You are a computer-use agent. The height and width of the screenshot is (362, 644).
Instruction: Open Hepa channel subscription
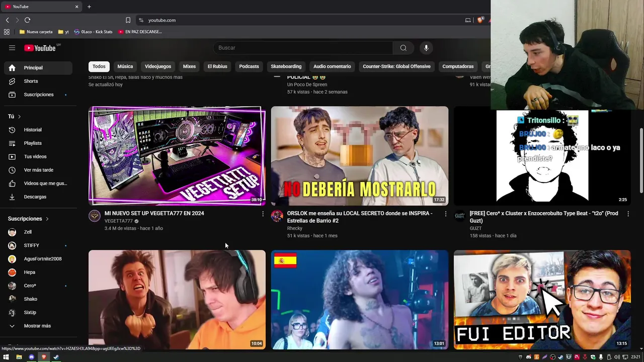(x=38, y=273)
